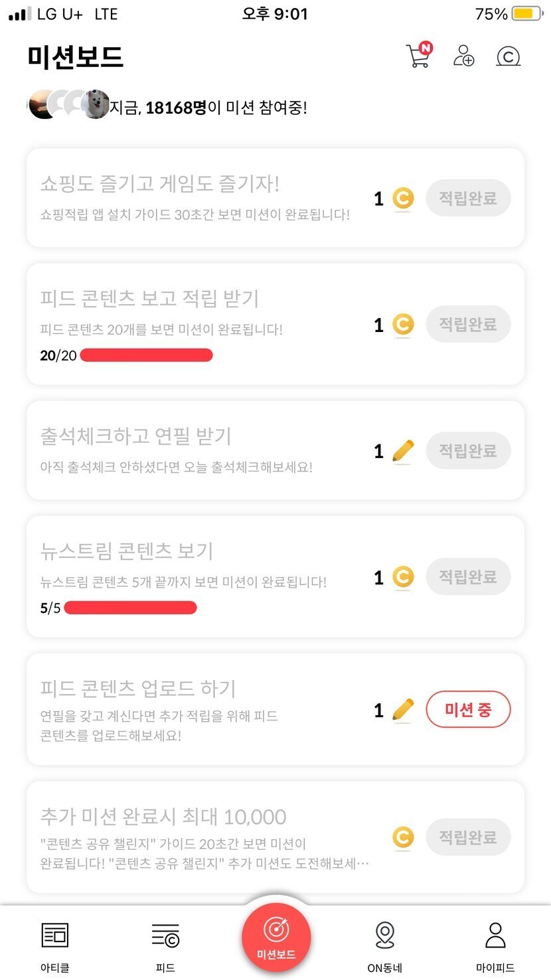Screen dimensions: 551x980
Task: Open the ON동네 tab
Action: (385, 945)
